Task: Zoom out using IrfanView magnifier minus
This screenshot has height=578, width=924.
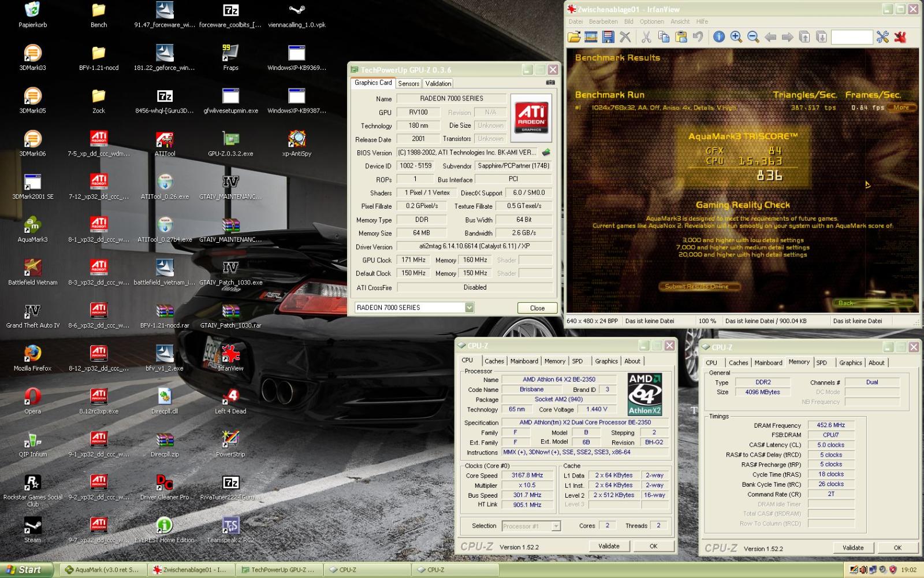Action: 753,37
